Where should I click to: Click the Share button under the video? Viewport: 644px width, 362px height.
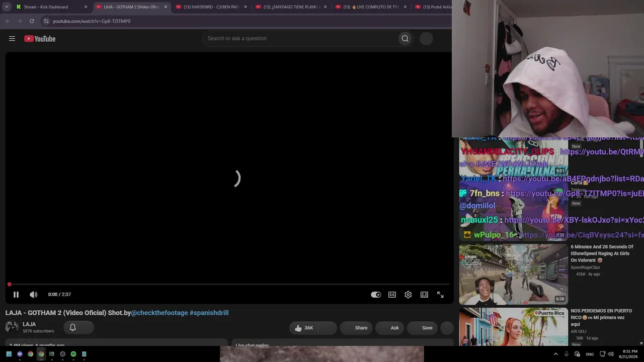pyautogui.click(x=356, y=328)
